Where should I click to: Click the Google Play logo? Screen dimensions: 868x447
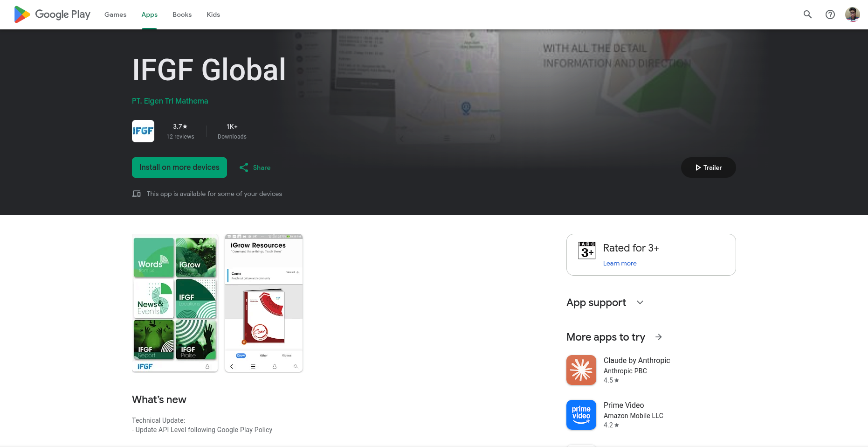coord(52,14)
